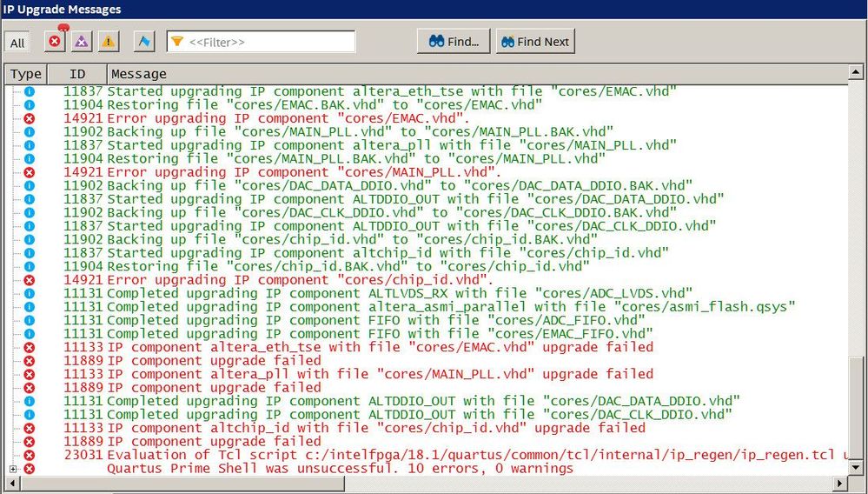
Task: Select Started upgrading altera_pll message
Action: (391, 145)
